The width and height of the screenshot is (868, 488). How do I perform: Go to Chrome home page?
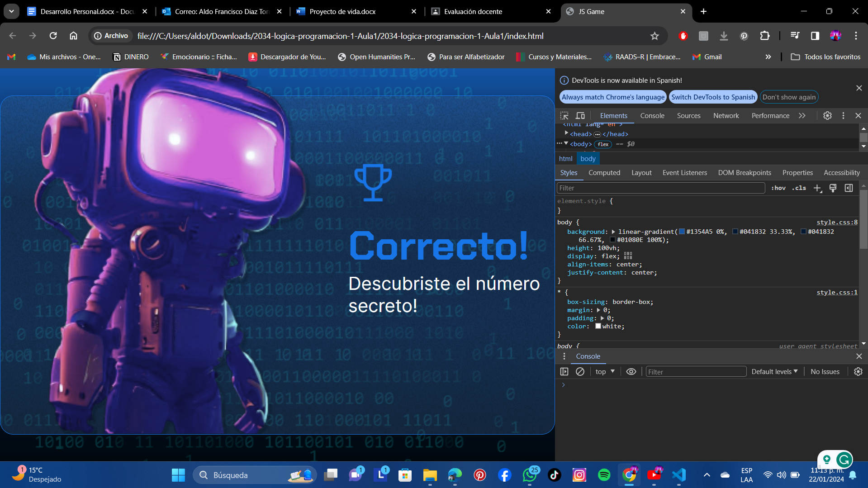coord(73,36)
